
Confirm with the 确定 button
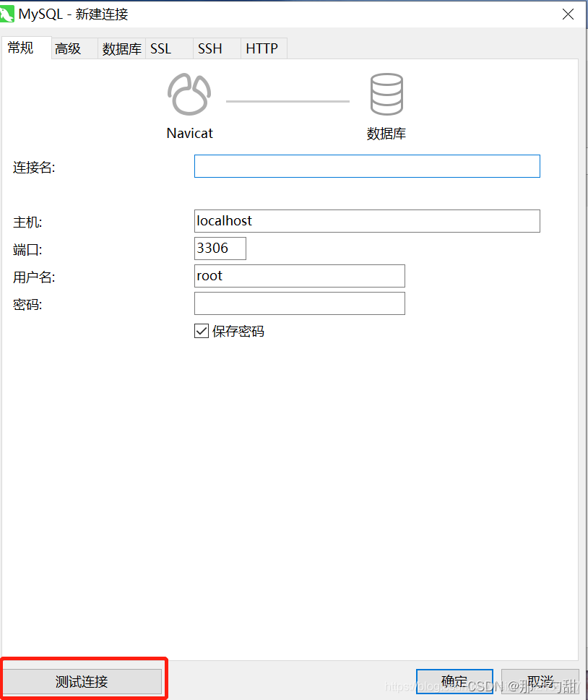pyautogui.click(x=454, y=681)
